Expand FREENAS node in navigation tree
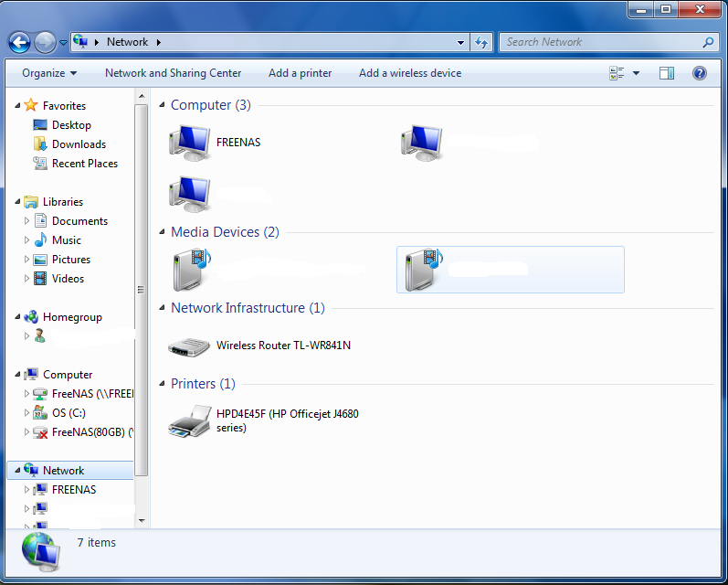728x585 pixels. coord(26,489)
